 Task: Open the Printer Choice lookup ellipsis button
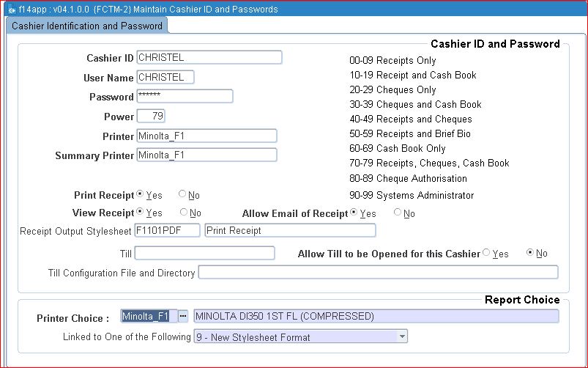[x=183, y=317]
